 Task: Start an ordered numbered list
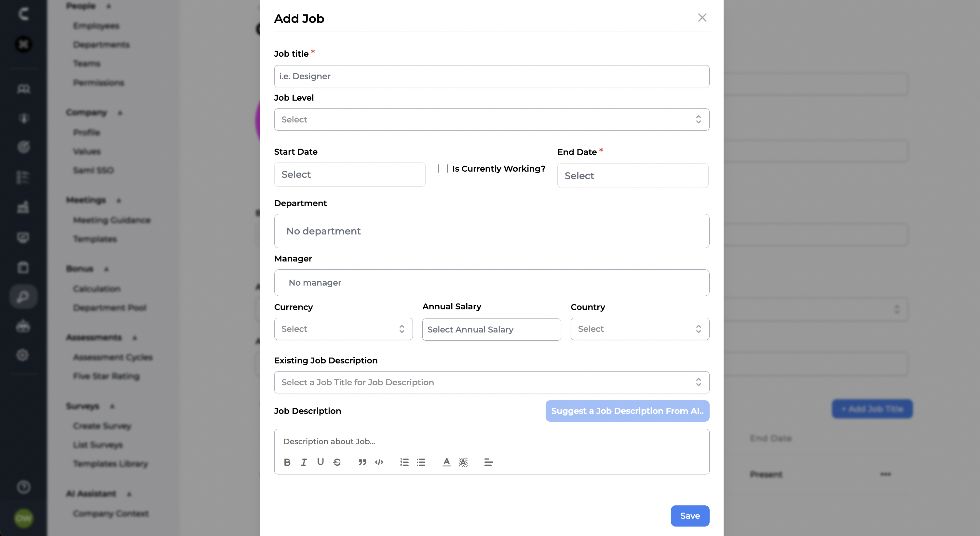coord(404,462)
